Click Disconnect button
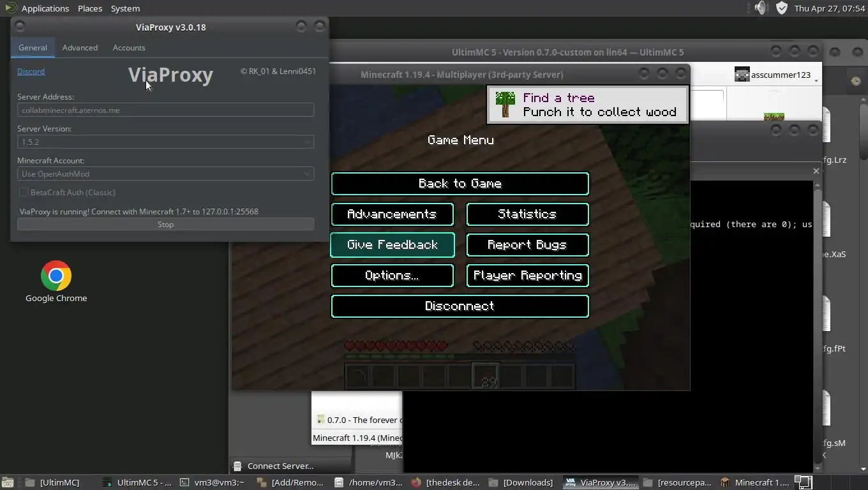Screen dimensions: 868x490 pyautogui.click(x=460, y=306)
